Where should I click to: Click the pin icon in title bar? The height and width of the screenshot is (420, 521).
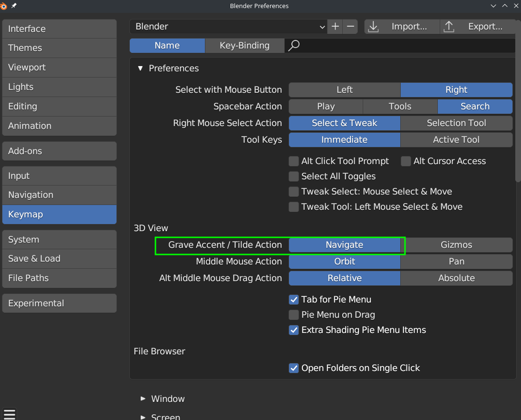click(x=14, y=6)
